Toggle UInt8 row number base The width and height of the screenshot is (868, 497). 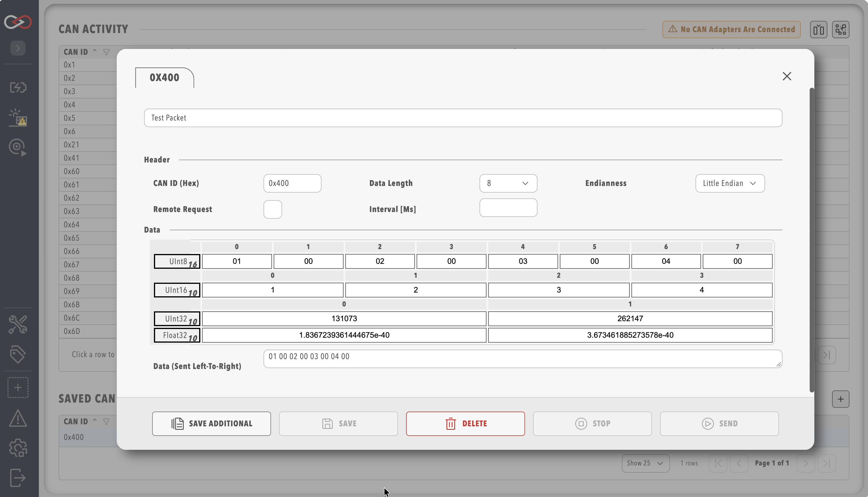click(177, 262)
